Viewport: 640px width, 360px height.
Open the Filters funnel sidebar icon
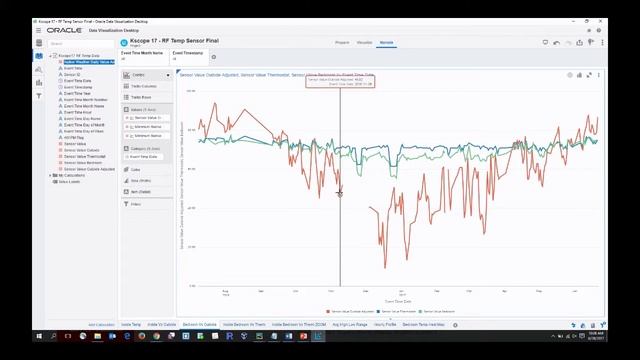pos(39,96)
